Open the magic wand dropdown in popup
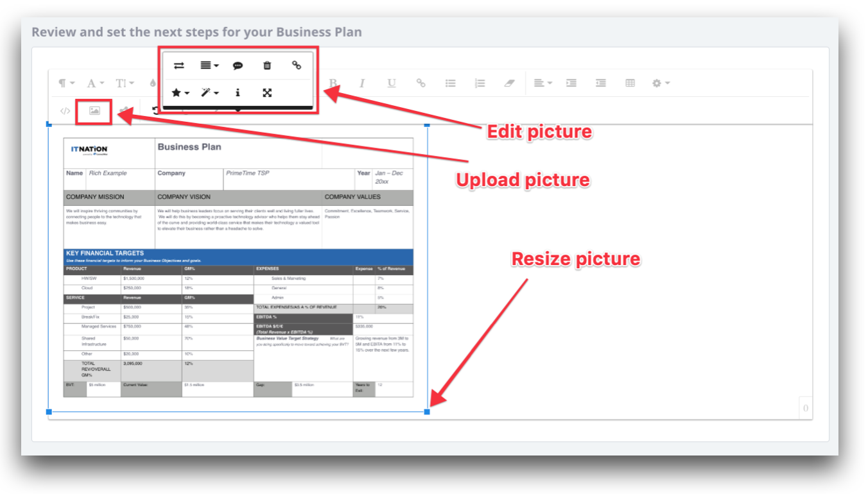 [x=210, y=92]
